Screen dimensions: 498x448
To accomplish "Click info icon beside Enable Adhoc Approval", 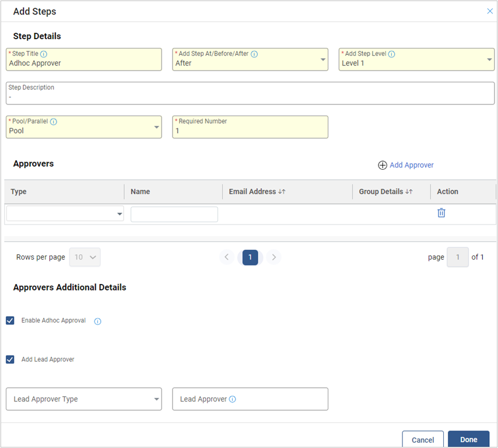I will click(97, 321).
